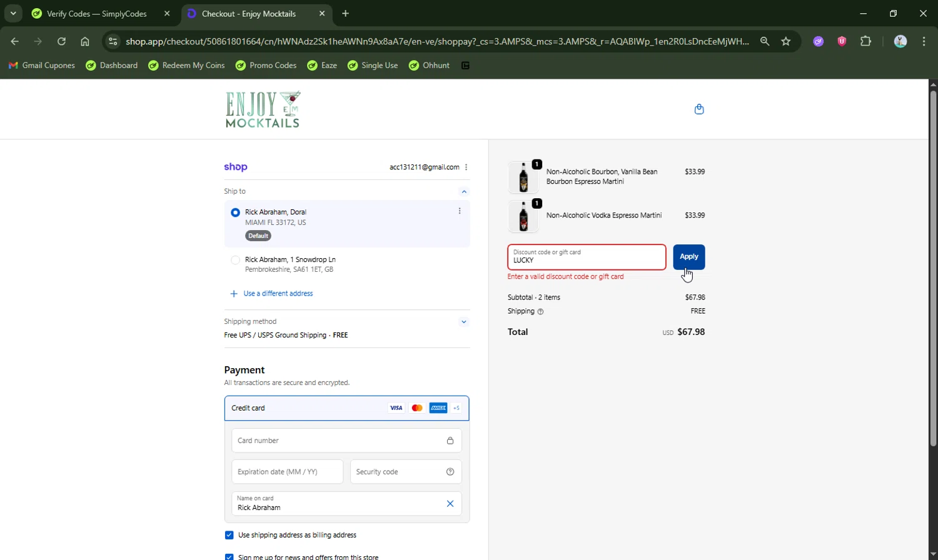Open Eaze bookmark
The image size is (938, 560).
pos(322,66)
